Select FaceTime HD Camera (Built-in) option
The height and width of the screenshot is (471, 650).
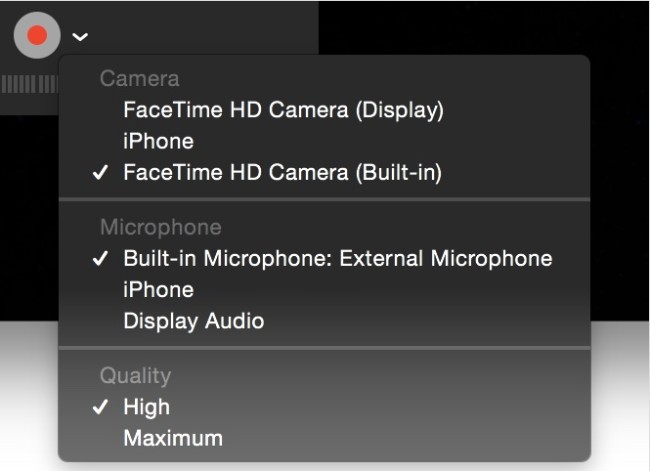(324, 172)
